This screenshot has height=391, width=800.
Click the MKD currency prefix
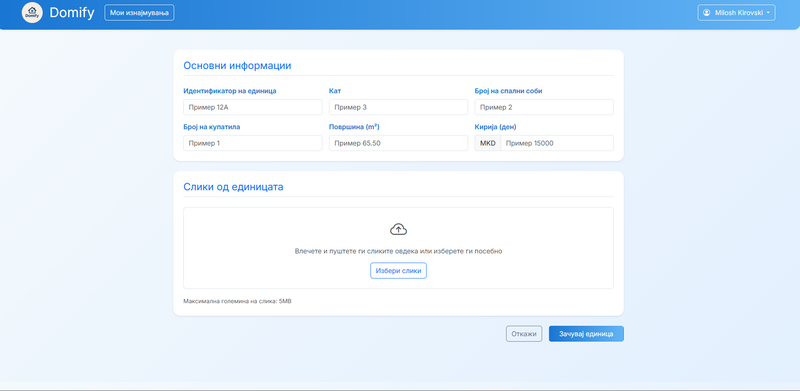488,143
